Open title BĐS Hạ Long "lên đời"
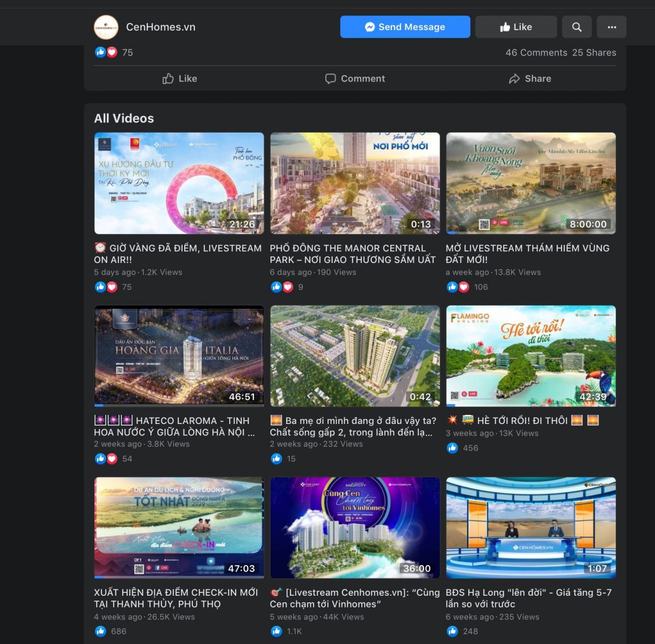The height and width of the screenshot is (644, 655). click(529, 598)
